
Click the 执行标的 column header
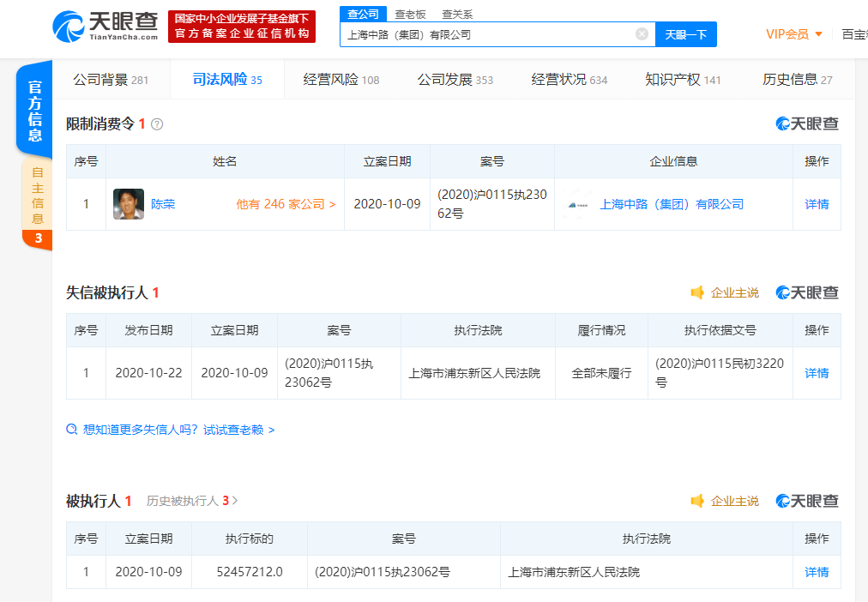coord(250,539)
